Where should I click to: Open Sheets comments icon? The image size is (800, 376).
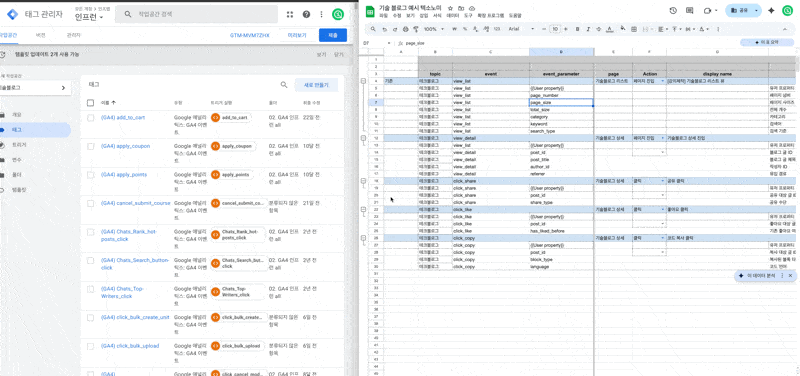pos(689,10)
